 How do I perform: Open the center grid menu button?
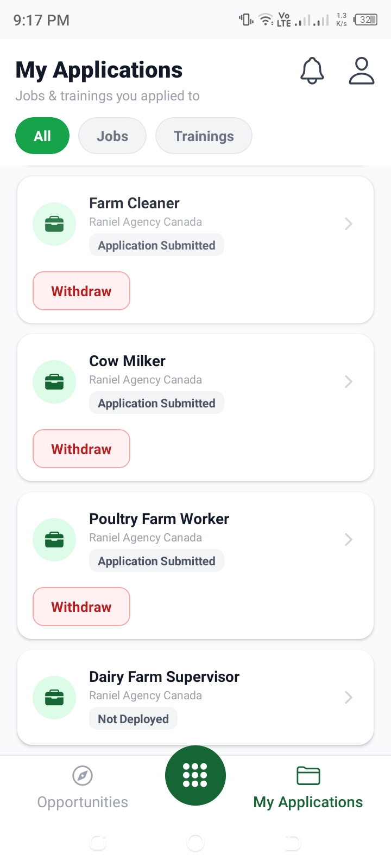195,775
